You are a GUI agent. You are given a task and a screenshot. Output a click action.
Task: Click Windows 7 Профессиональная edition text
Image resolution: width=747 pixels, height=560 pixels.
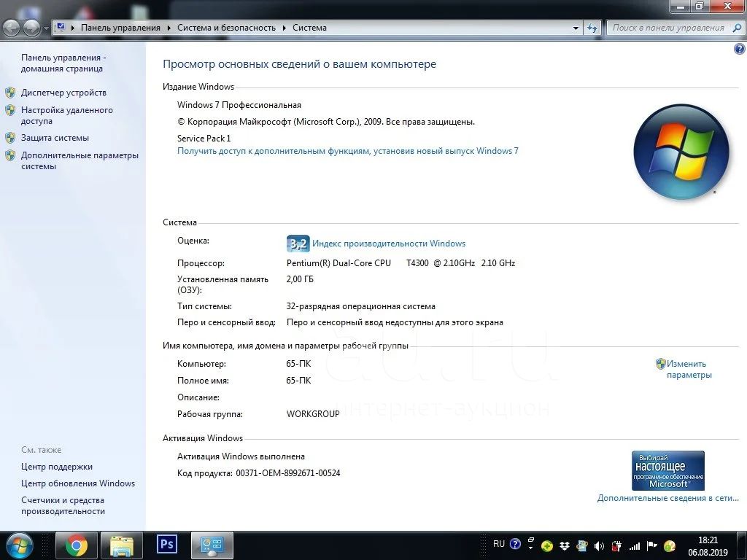click(x=239, y=105)
